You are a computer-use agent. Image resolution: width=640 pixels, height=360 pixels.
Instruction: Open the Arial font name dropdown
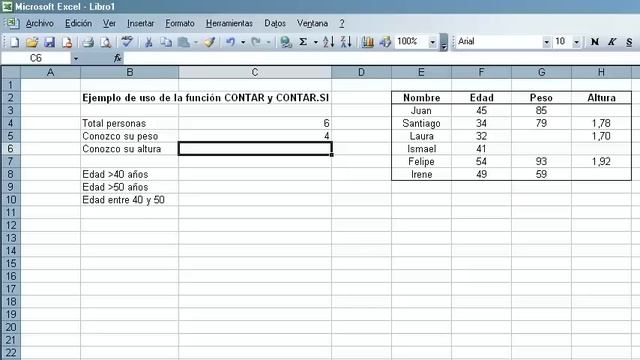[x=546, y=42]
